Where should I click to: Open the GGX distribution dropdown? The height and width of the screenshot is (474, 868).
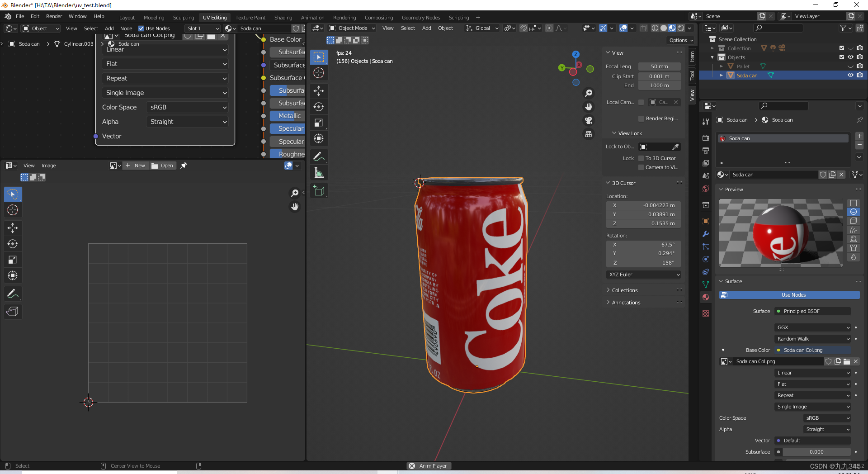point(813,327)
